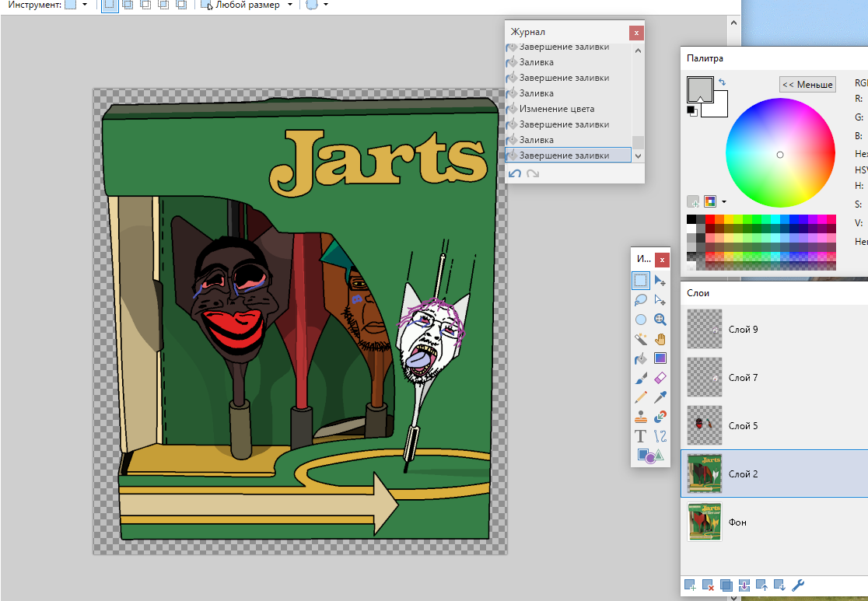Select the Слой 5 layer
The width and height of the screenshot is (868, 601).
pos(744,426)
